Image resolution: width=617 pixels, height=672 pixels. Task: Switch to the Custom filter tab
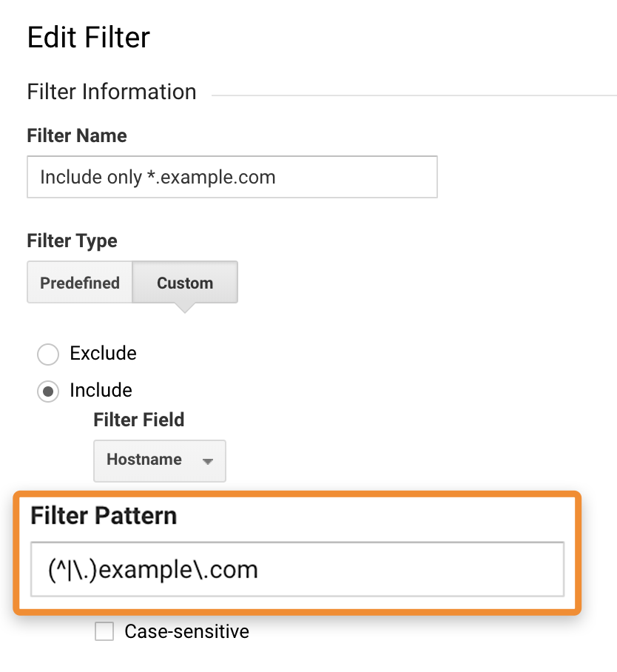(x=184, y=283)
